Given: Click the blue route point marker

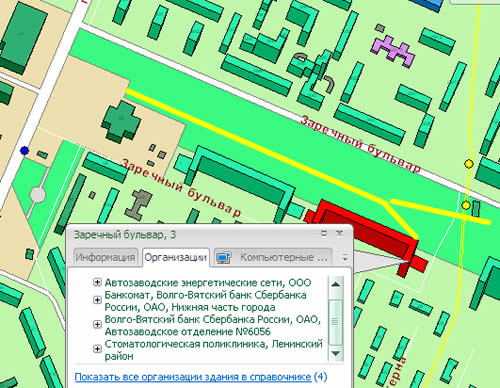Looking at the screenshot, I should pos(24,151).
